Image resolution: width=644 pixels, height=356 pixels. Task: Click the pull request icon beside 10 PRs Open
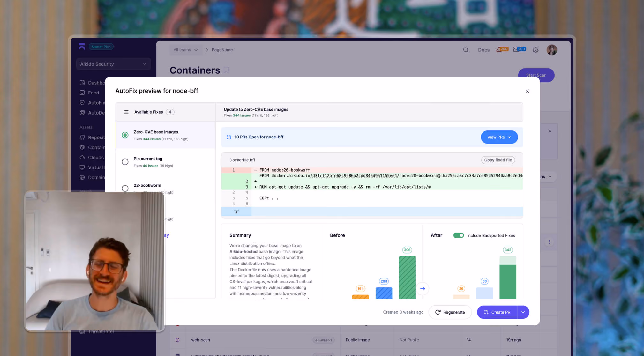[229, 137]
